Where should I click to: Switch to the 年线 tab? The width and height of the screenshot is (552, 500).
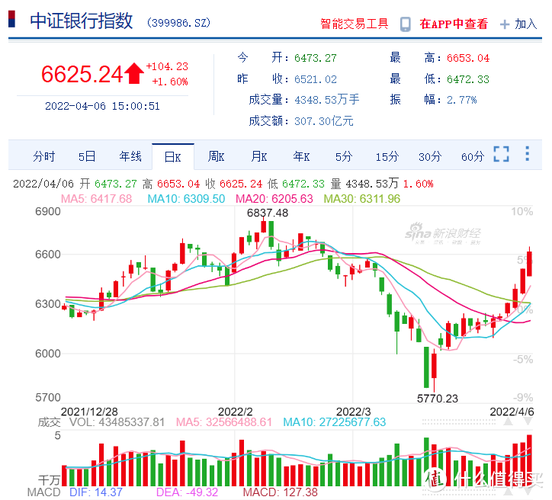130,156
